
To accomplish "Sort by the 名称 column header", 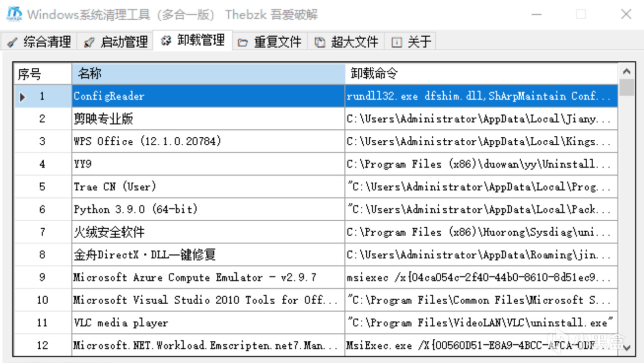I will coord(208,74).
